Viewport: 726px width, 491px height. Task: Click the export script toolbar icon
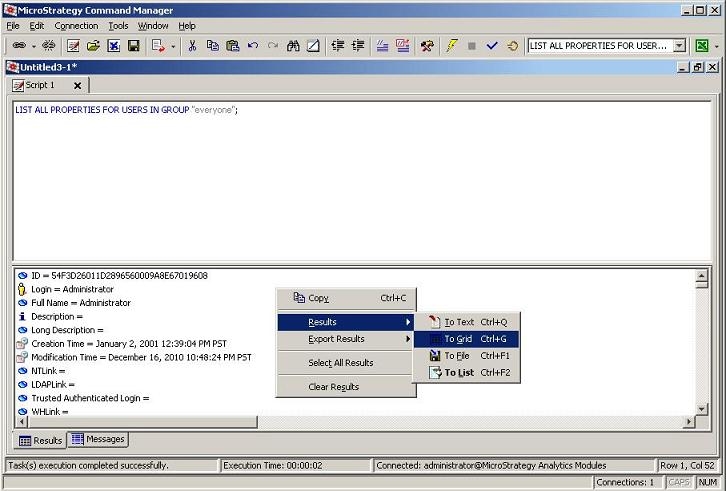[158, 45]
